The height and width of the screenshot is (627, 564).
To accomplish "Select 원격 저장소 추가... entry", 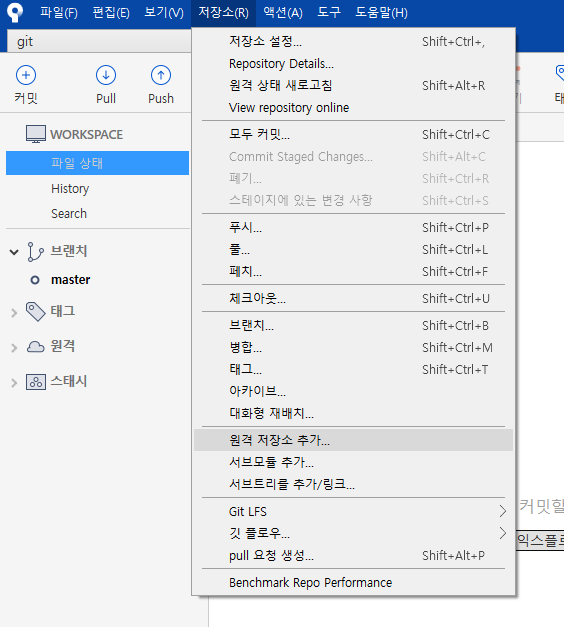I will point(354,440).
